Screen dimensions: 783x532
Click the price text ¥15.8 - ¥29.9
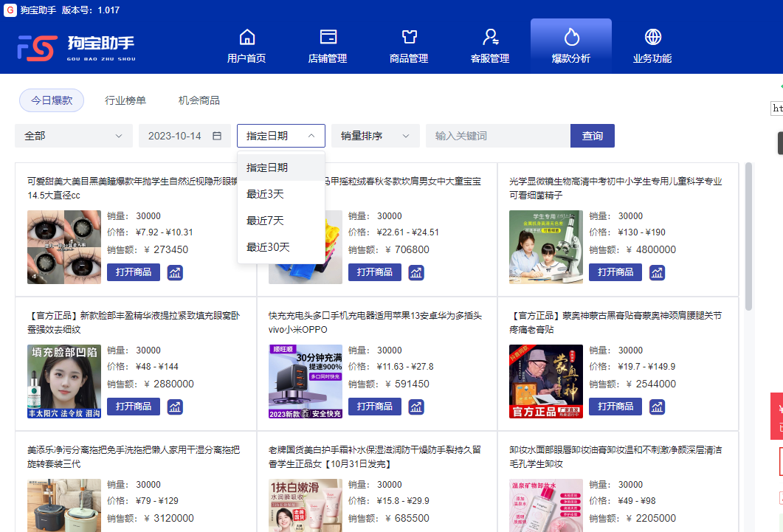point(403,500)
